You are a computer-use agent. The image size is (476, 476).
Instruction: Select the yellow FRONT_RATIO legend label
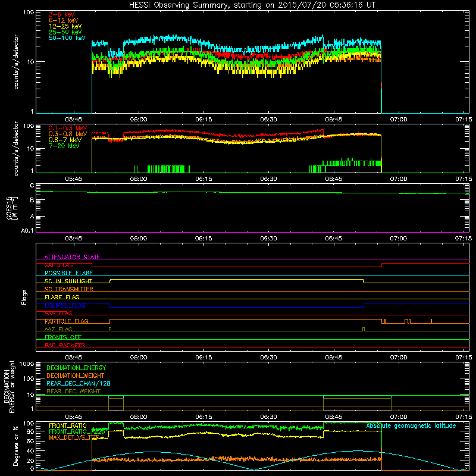click(68, 425)
